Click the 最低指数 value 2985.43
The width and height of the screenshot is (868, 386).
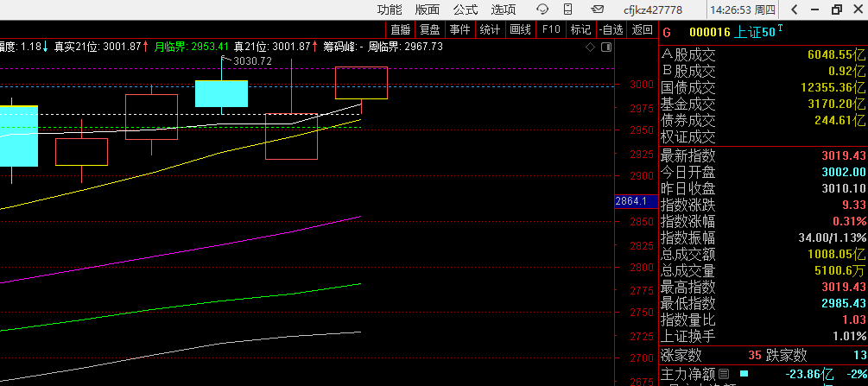click(843, 303)
